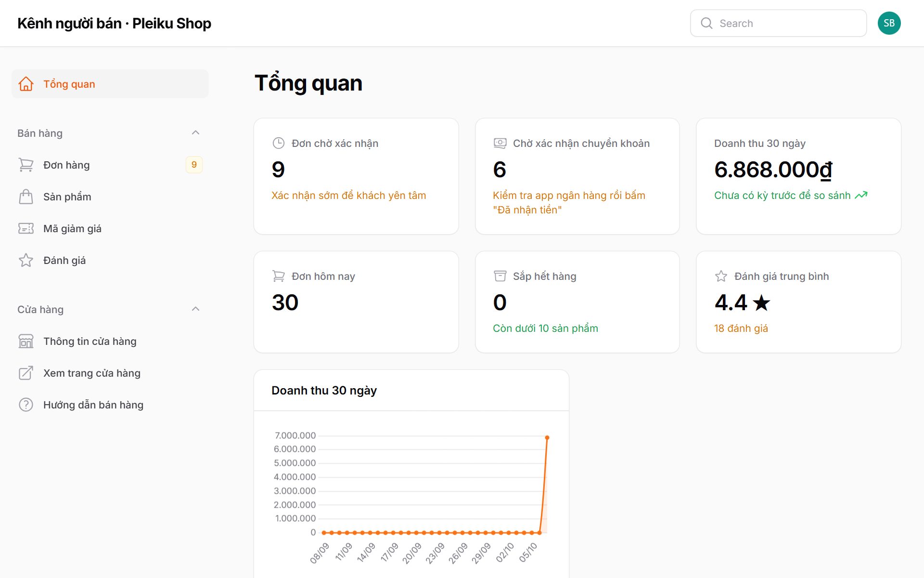This screenshot has height=578, width=924.
Task: Click the Search input field
Action: (778, 23)
